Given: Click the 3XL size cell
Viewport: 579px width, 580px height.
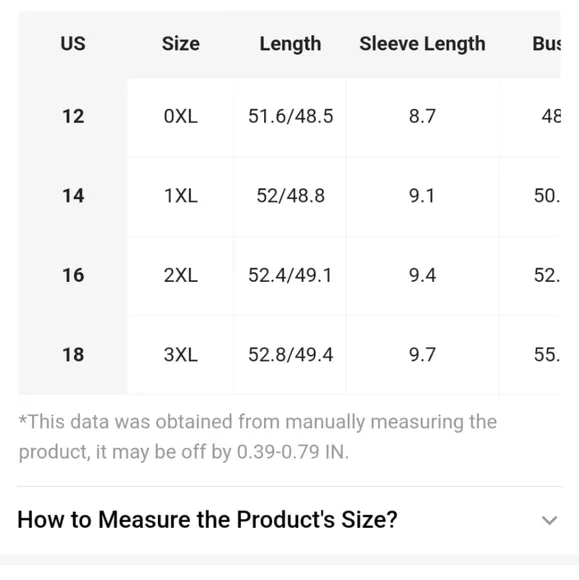Looking at the screenshot, I should [x=181, y=354].
